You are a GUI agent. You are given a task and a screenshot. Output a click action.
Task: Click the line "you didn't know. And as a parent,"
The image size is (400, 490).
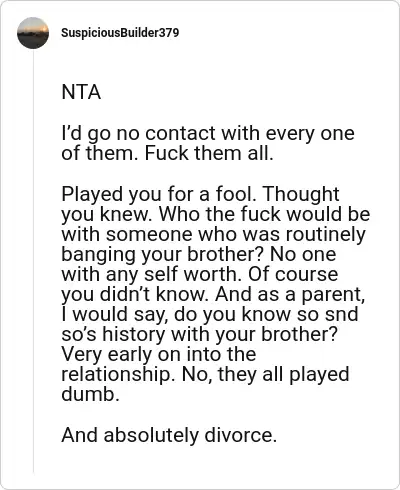coord(213,295)
